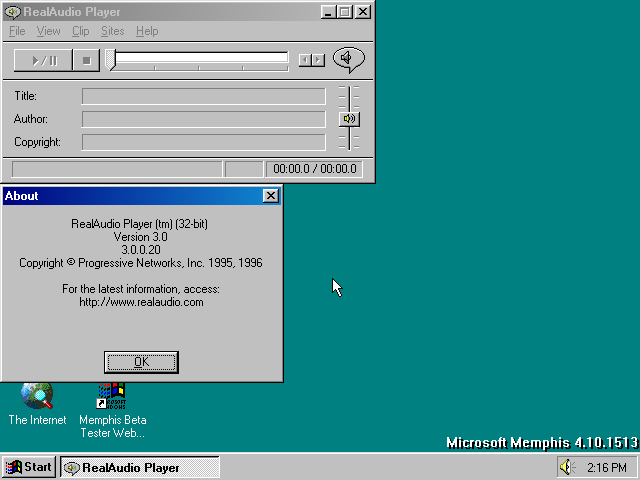Viewport: 640px width, 480px height.
Task: Open the Start menu
Action: 28,467
